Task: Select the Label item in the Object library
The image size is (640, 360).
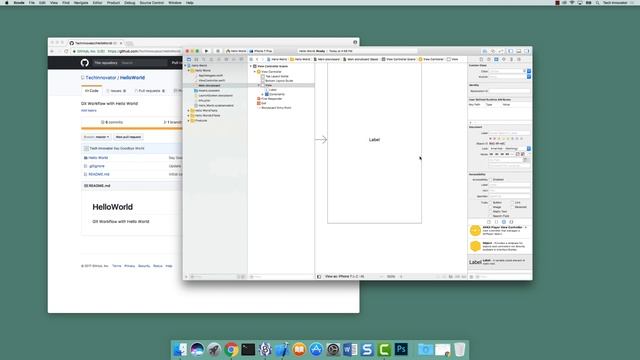Action: point(500,262)
